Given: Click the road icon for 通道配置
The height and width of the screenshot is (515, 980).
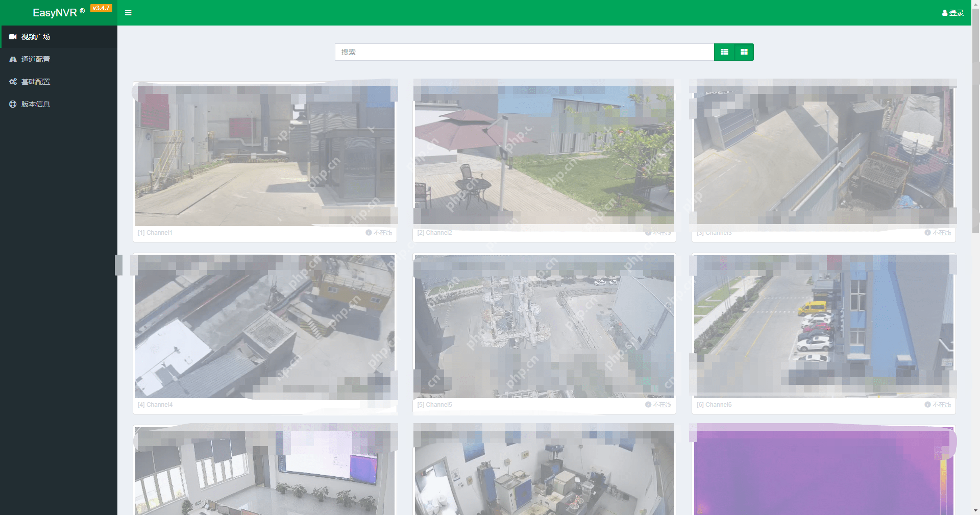Looking at the screenshot, I should point(13,59).
